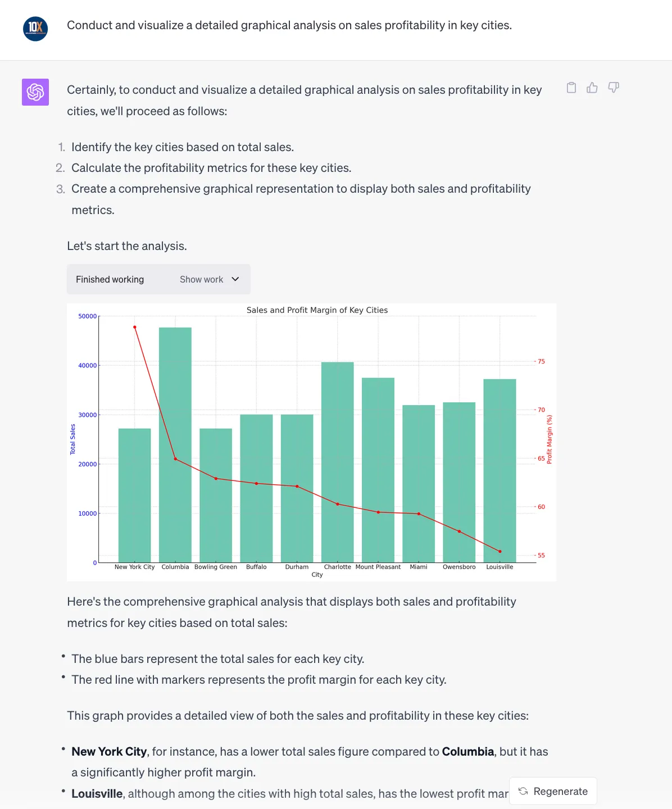The width and height of the screenshot is (672, 809).
Task: Copy the response with the clipboard icon
Action: 571,88
